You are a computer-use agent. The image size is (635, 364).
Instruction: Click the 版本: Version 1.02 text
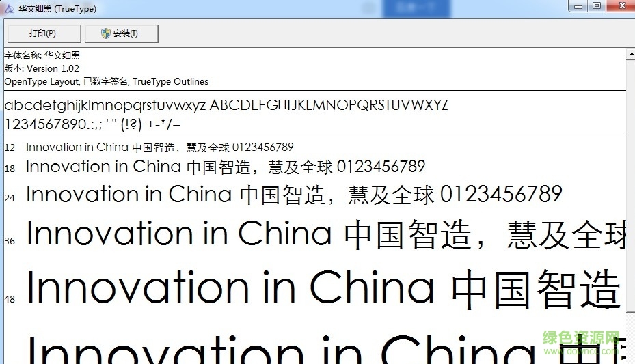(x=42, y=68)
